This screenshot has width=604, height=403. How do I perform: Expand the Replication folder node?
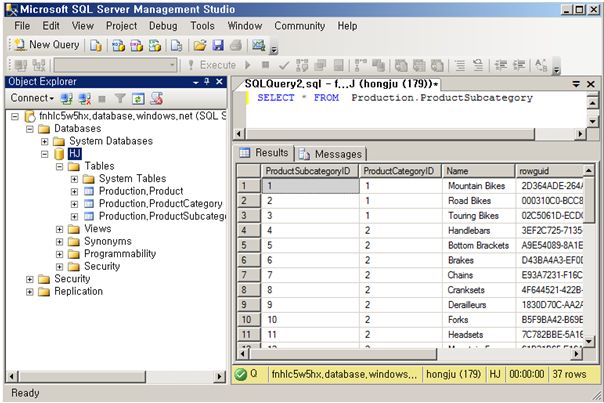pyautogui.click(x=30, y=292)
